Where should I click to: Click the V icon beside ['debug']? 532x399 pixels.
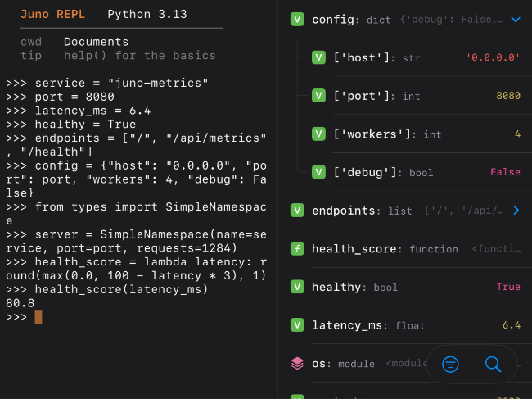[318, 172]
